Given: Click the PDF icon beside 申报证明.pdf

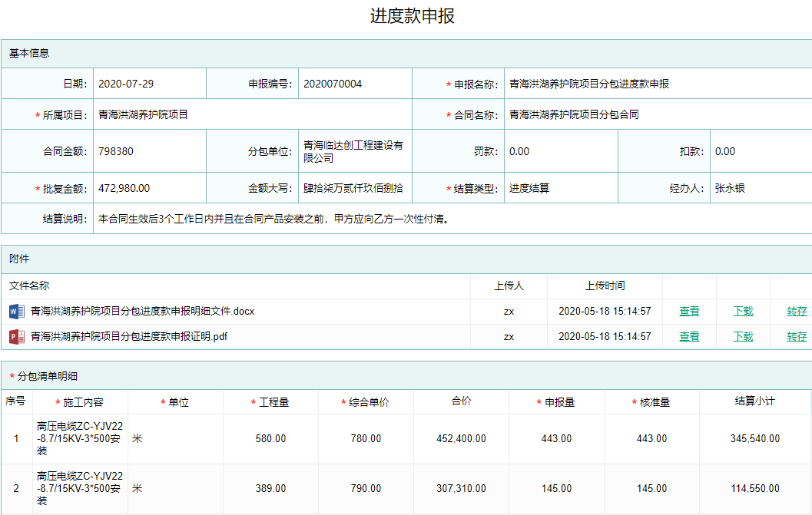Looking at the screenshot, I should tap(16, 337).
